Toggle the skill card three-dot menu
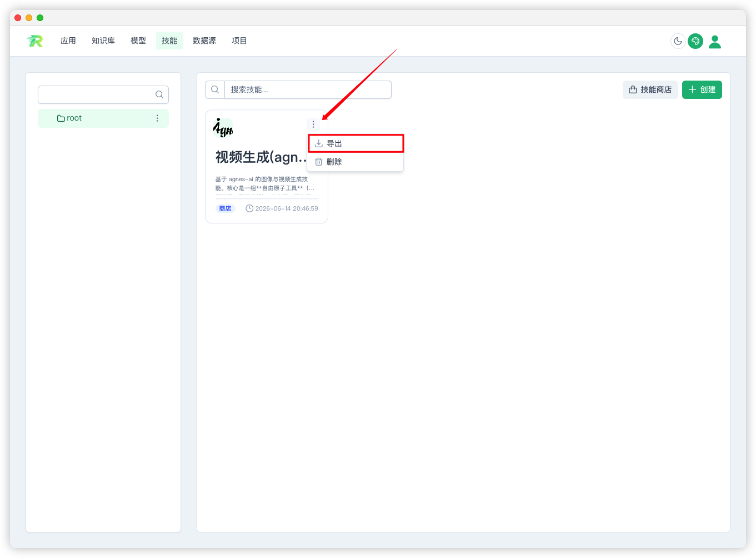 coord(313,124)
